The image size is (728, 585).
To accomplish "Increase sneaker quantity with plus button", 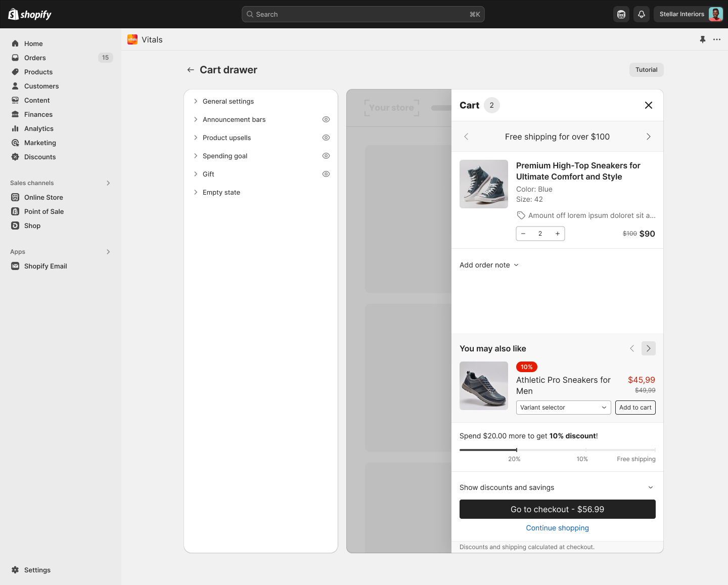I will [558, 234].
